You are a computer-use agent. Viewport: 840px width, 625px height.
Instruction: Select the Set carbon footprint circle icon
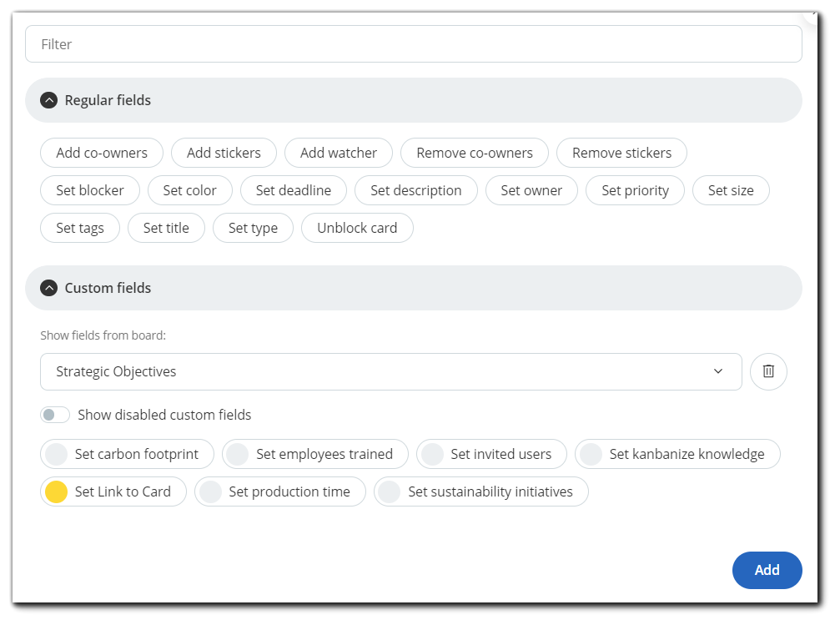[x=56, y=454]
